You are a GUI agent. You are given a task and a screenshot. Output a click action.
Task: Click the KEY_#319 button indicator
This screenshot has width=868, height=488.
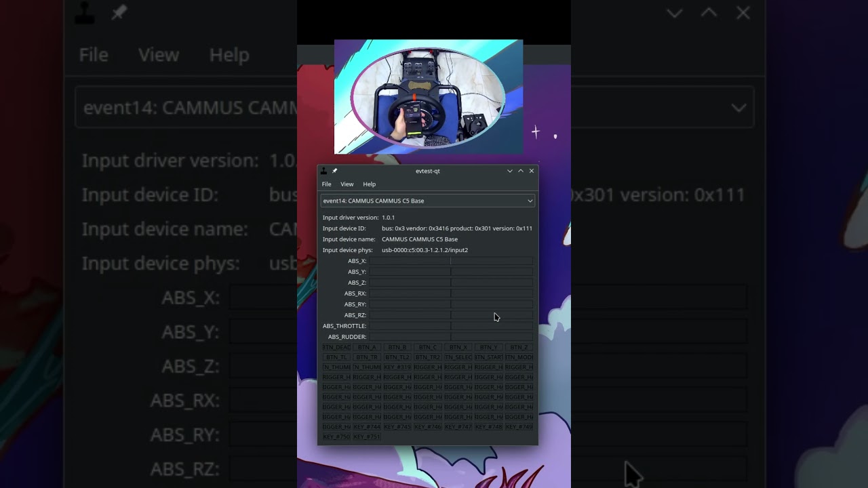(397, 367)
